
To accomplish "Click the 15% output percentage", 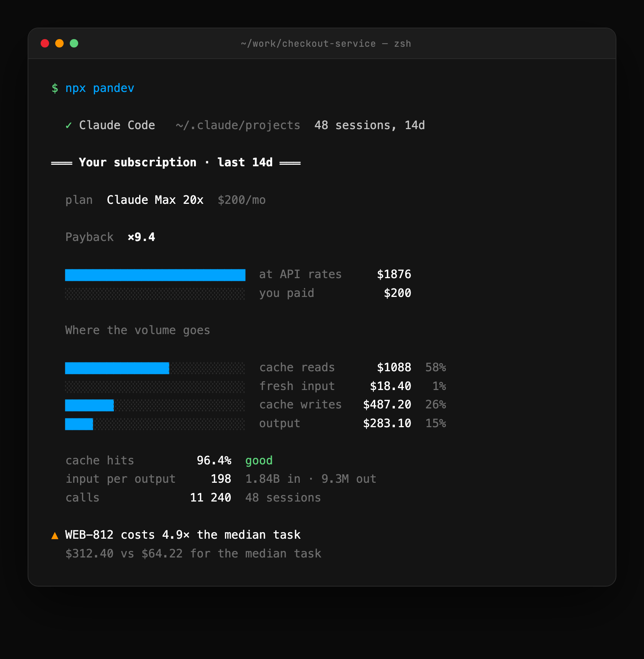I will pos(436,423).
